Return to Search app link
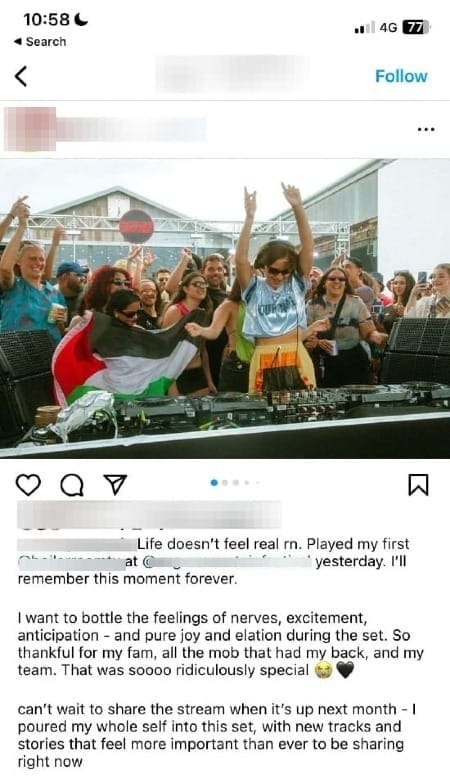Image resolution: width=450 pixels, height=779 pixels. tap(40, 42)
